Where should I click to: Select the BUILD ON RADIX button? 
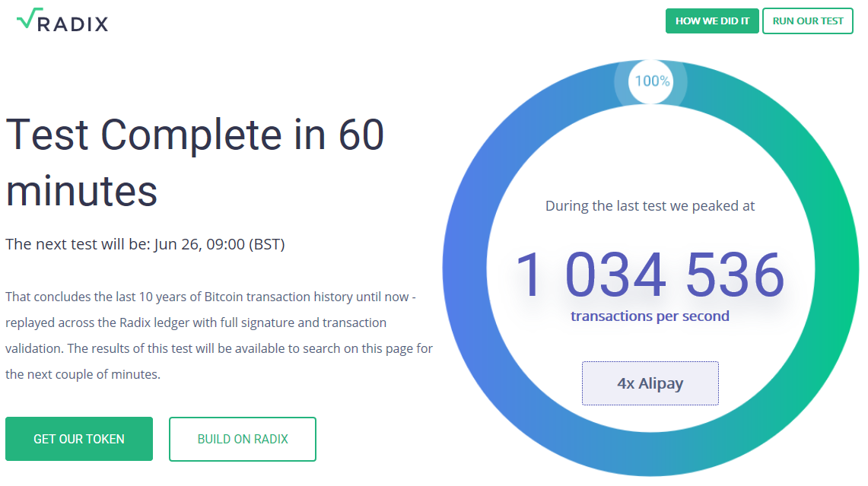243,439
